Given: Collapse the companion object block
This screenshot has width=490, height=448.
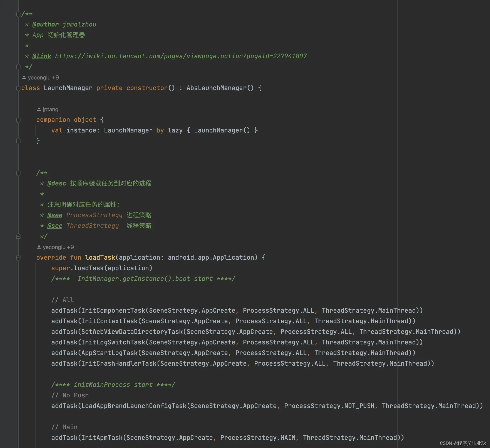Looking at the screenshot, I should pos(18,120).
